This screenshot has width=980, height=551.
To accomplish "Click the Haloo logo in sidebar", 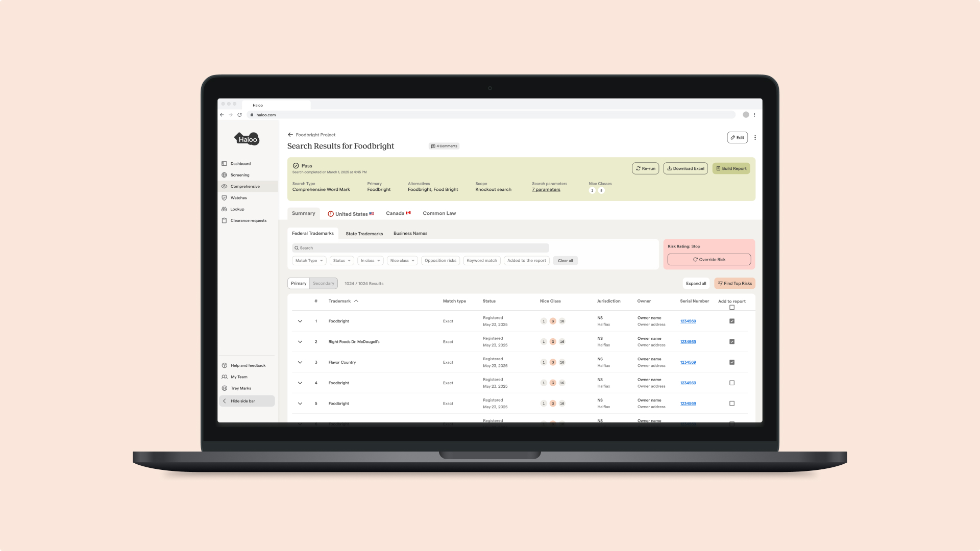I will click(247, 139).
